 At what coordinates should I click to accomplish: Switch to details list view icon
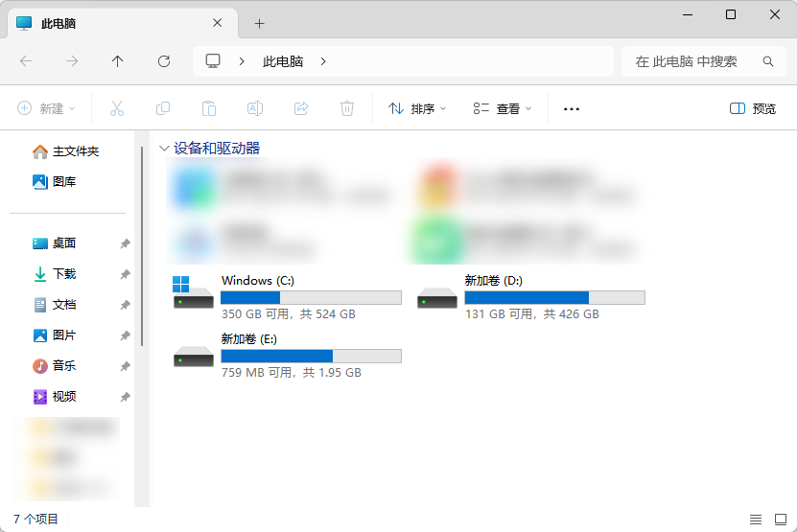(x=756, y=520)
